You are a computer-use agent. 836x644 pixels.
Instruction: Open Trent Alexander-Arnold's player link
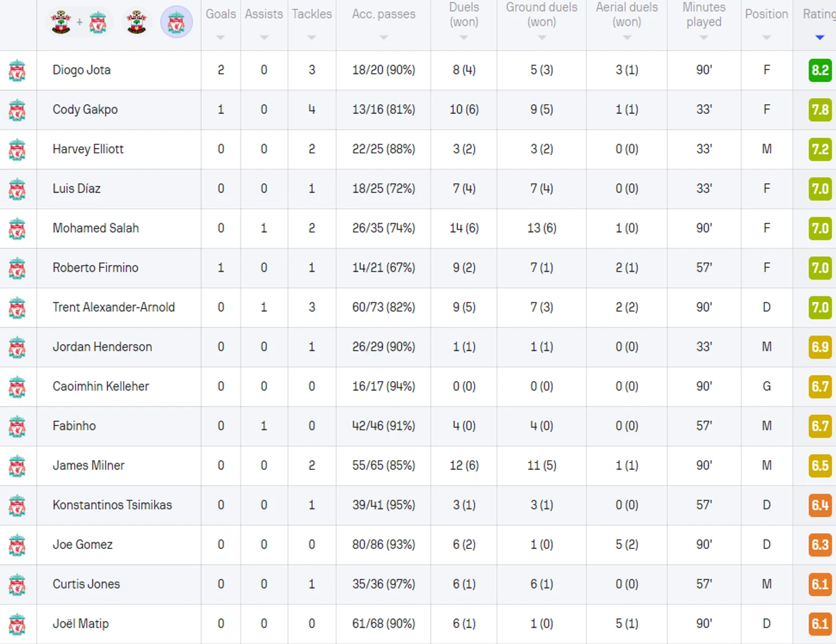point(114,307)
